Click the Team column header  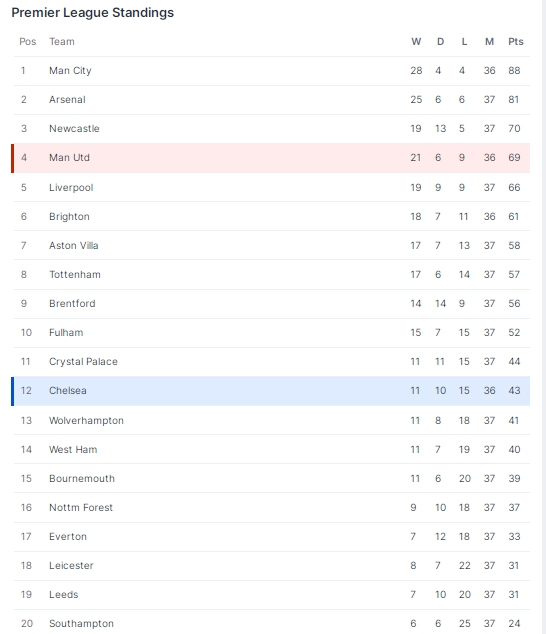[62, 42]
